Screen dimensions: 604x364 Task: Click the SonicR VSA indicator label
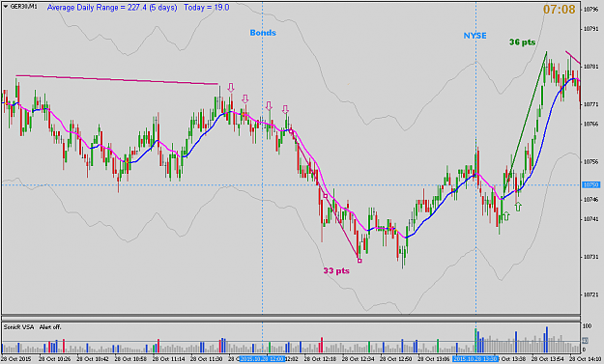coord(19,327)
